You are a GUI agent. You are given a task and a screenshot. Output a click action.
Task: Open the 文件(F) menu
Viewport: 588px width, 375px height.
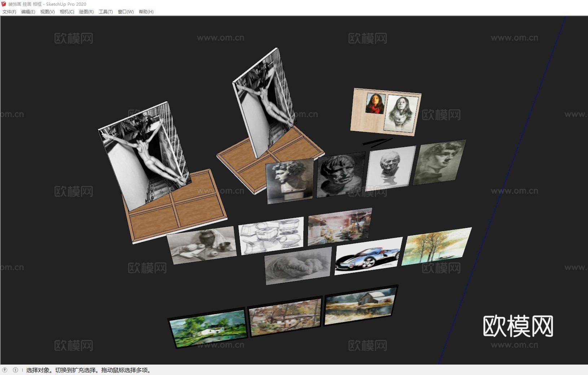click(x=9, y=12)
